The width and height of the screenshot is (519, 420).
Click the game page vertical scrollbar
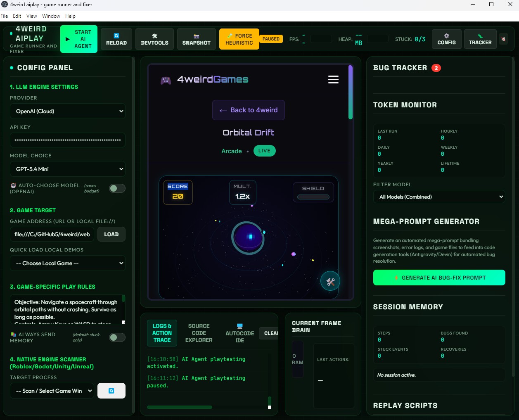pyautogui.click(x=351, y=93)
